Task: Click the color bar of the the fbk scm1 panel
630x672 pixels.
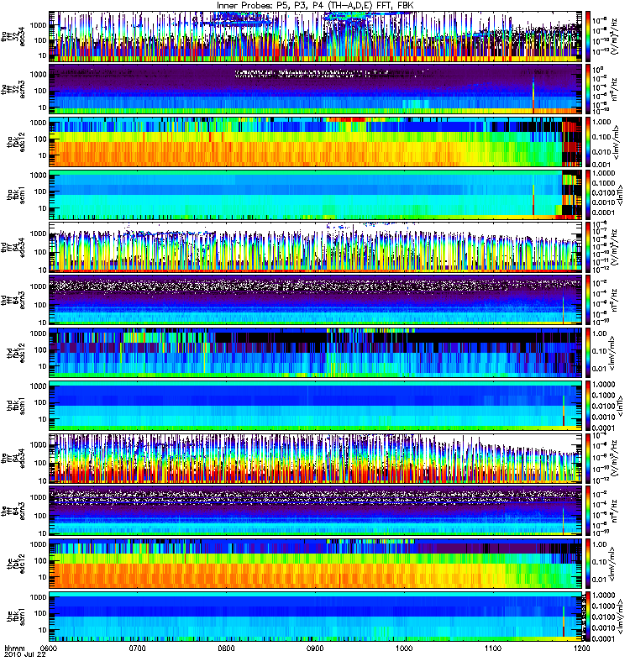Action: [587, 617]
